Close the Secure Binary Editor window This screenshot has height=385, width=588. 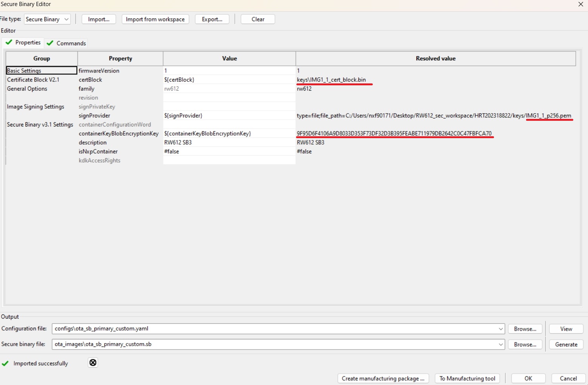pyautogui.click(x=581, y=4)
